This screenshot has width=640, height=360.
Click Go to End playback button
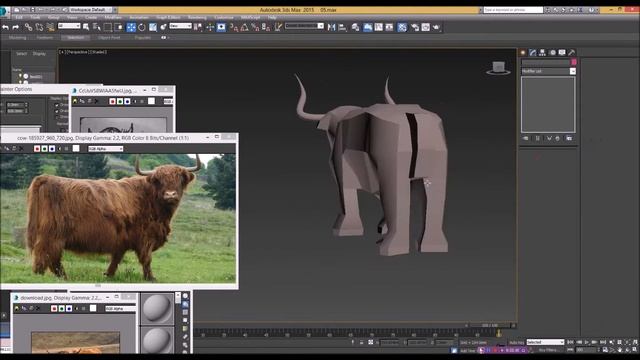click(x=603, y=342)
